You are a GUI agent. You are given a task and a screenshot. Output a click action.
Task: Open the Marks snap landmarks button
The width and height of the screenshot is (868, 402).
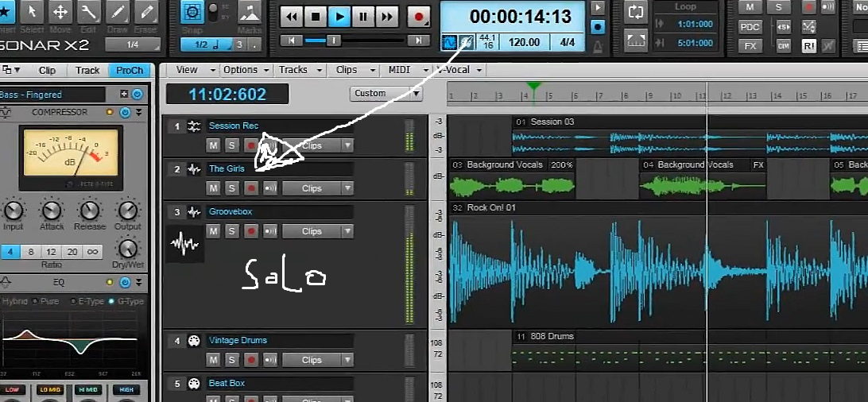pyautogui.click(x=250, y=12)
